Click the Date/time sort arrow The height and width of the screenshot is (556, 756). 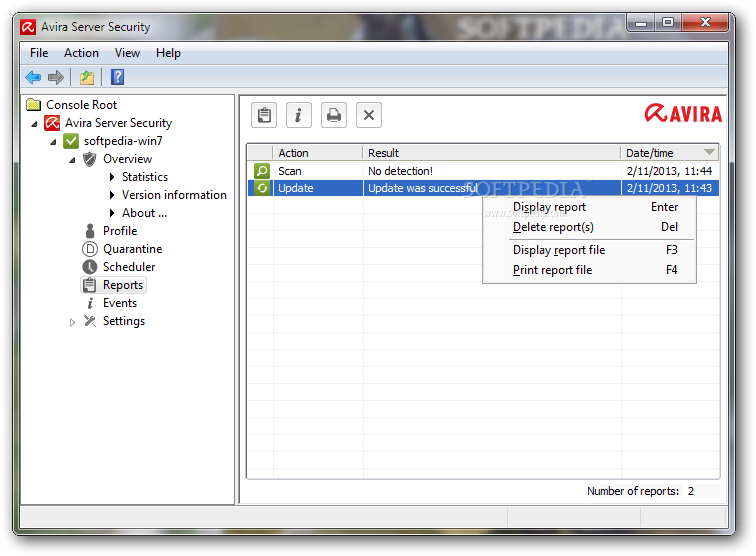pos(709,152)
